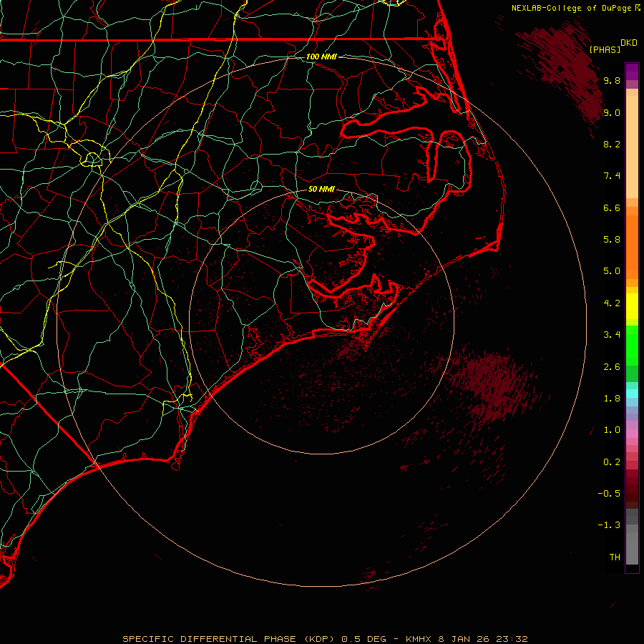Click the circular highway loop on the map

(x=92, y=159)
